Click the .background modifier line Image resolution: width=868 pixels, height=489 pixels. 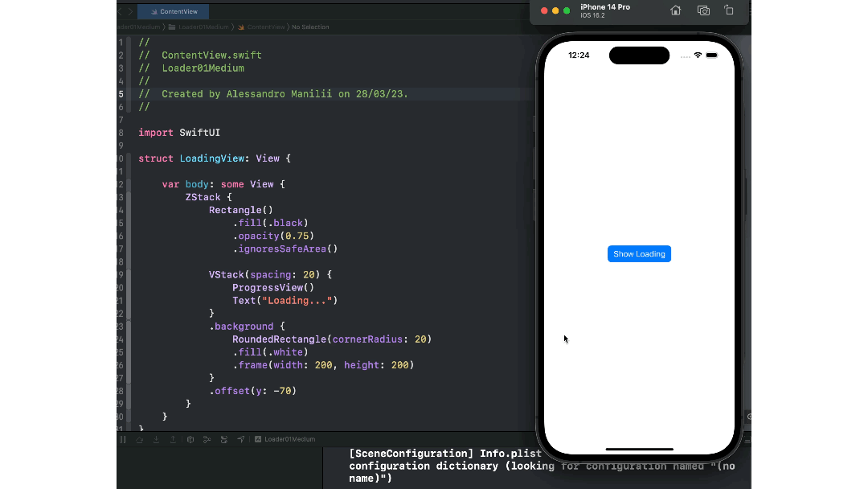click(247, 327)
